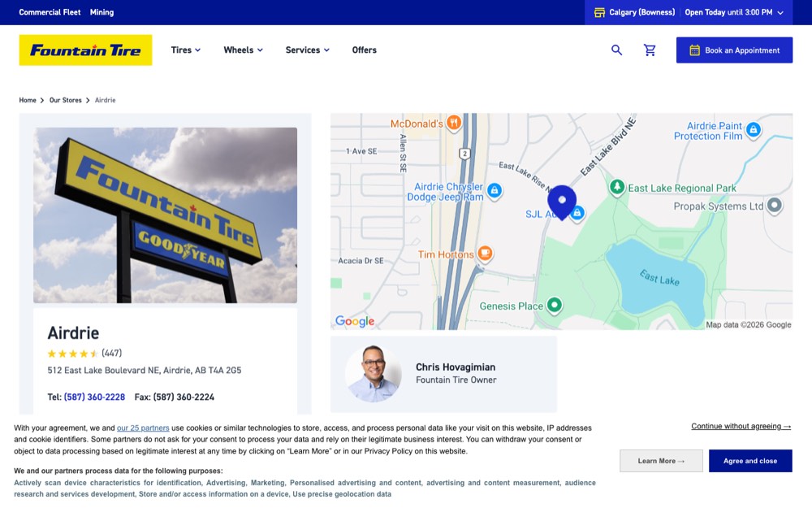Click the Chris Hovagimian name text
The width and height of the screenshot is (812, 508).
point(456,367)
